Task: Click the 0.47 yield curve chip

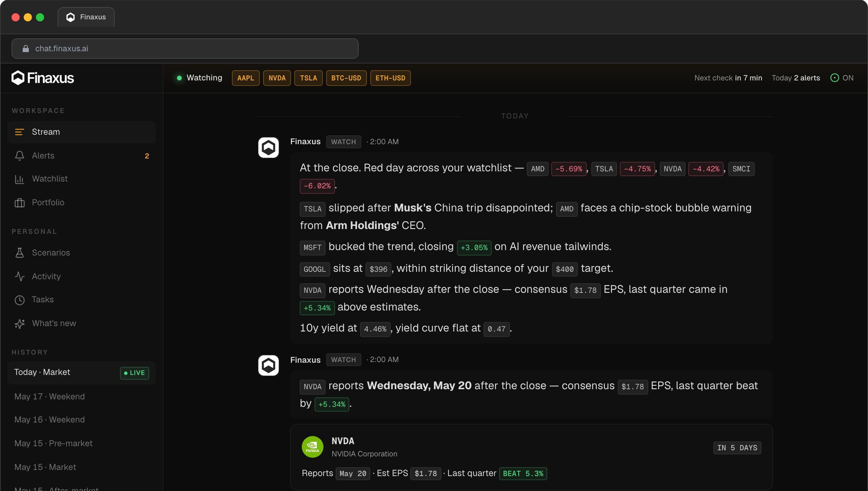Action: click(496, 329)
